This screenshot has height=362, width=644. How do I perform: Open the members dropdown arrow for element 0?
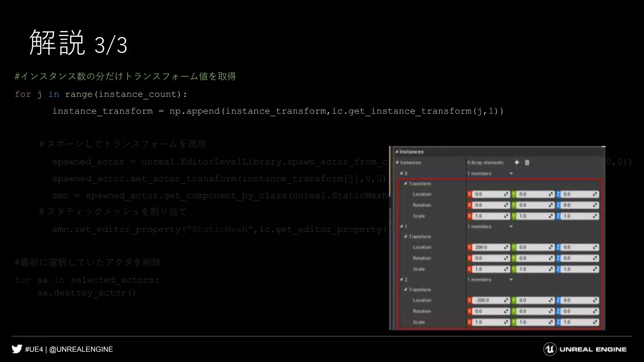pos(511,173)
